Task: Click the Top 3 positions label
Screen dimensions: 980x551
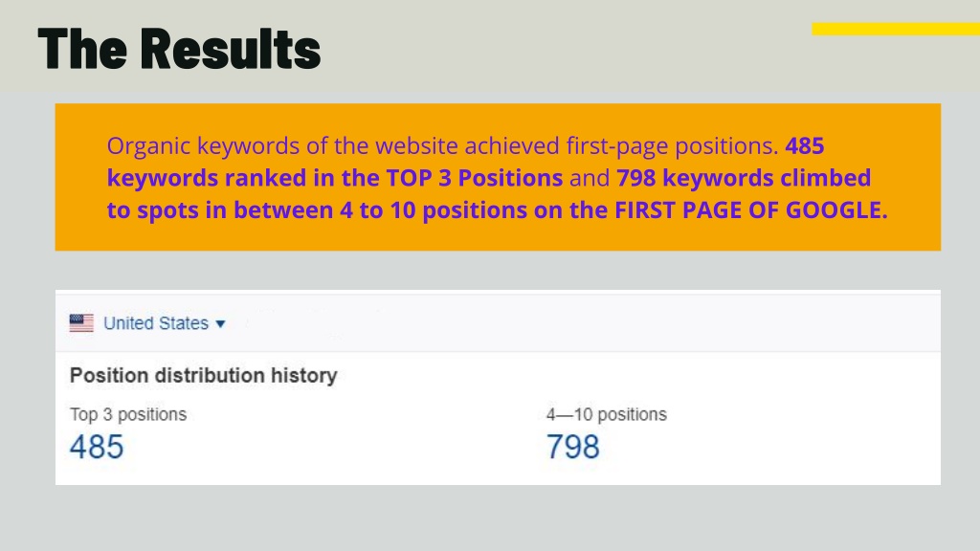Action: (x=128, y=414)
